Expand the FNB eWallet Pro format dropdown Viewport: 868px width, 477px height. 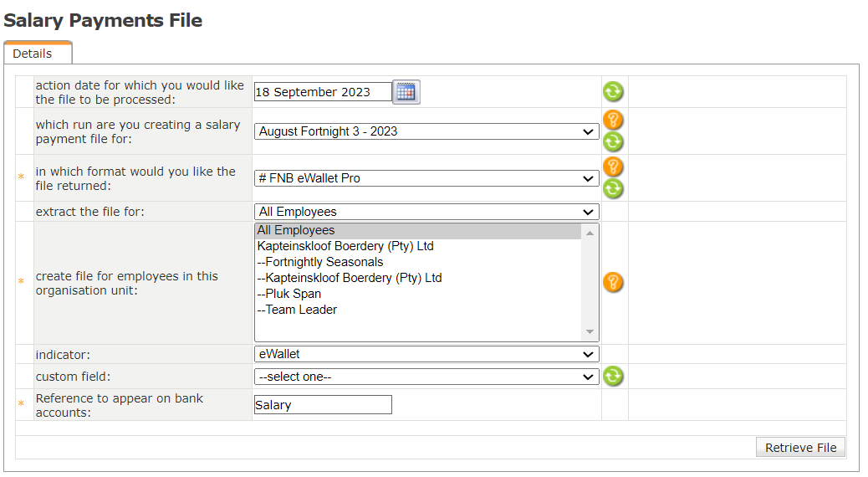[426, 178]
